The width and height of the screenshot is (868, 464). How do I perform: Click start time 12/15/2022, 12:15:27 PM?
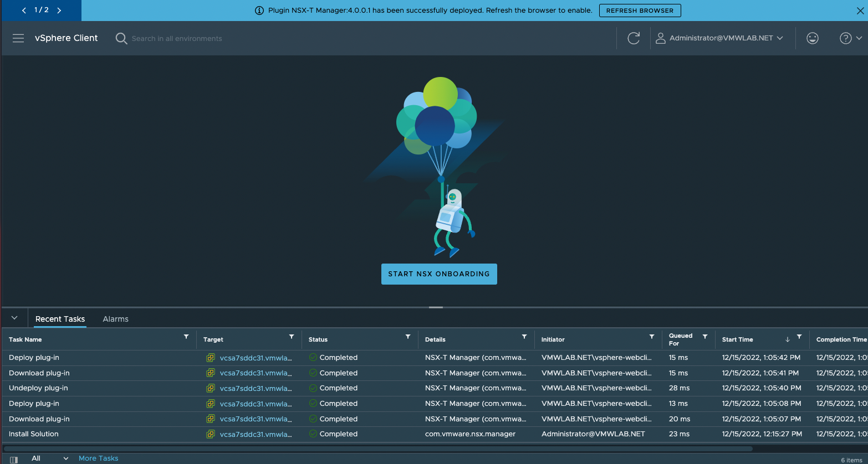click(762, 434)
